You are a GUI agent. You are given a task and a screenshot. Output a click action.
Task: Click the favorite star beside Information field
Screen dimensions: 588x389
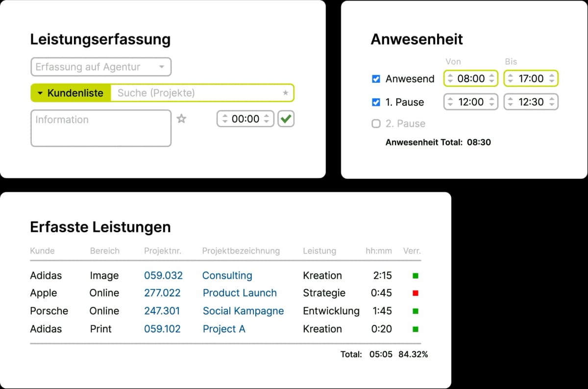click(x=181, y=119)
